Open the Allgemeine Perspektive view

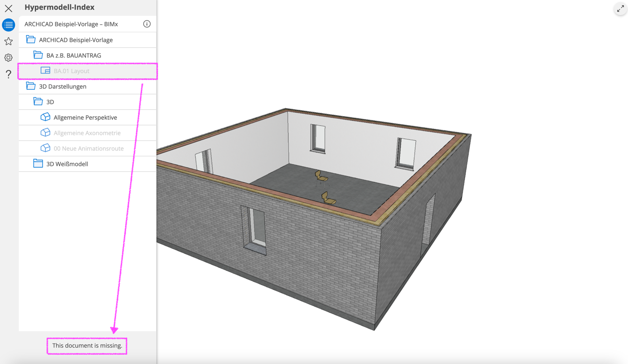pyautogui.click(x=88, y=117)
